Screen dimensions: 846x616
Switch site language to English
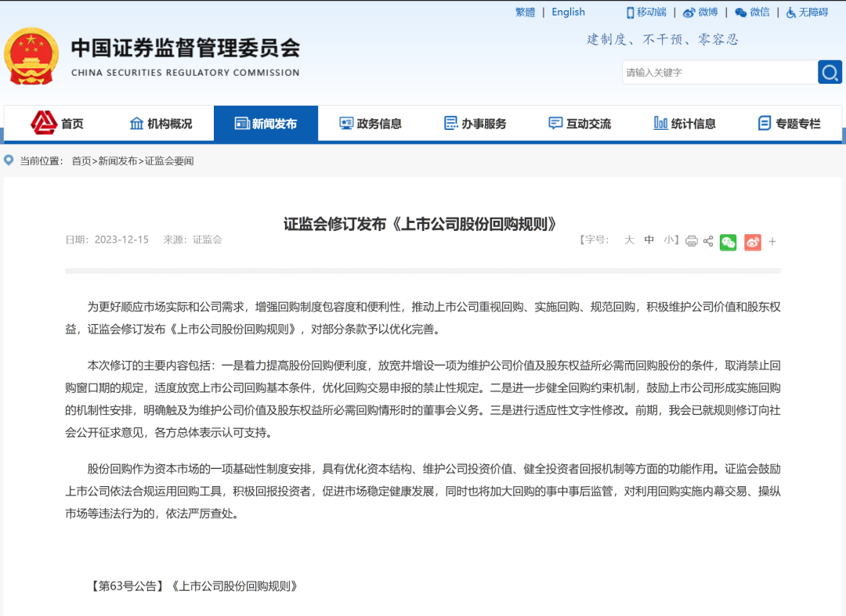[568, 12]
